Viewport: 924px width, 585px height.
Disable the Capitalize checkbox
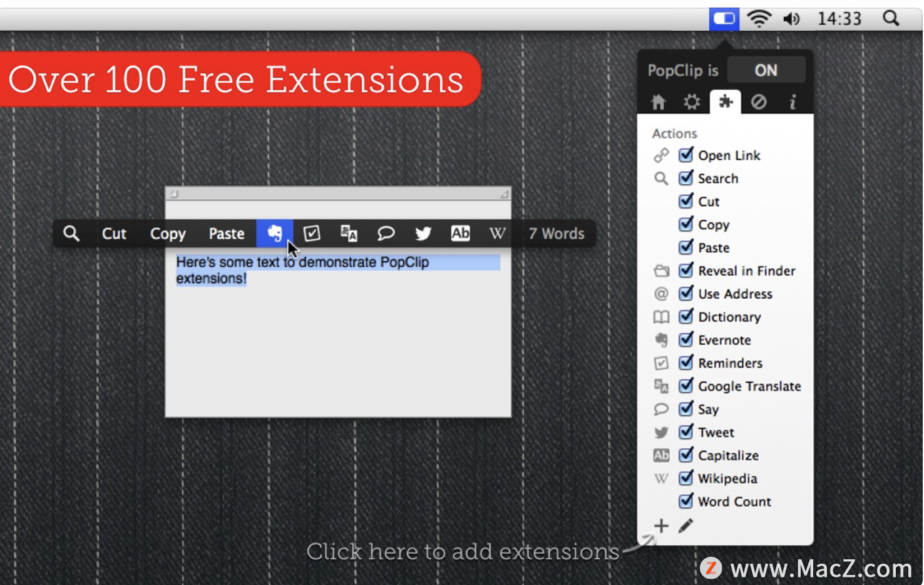[x=686, y=455]
